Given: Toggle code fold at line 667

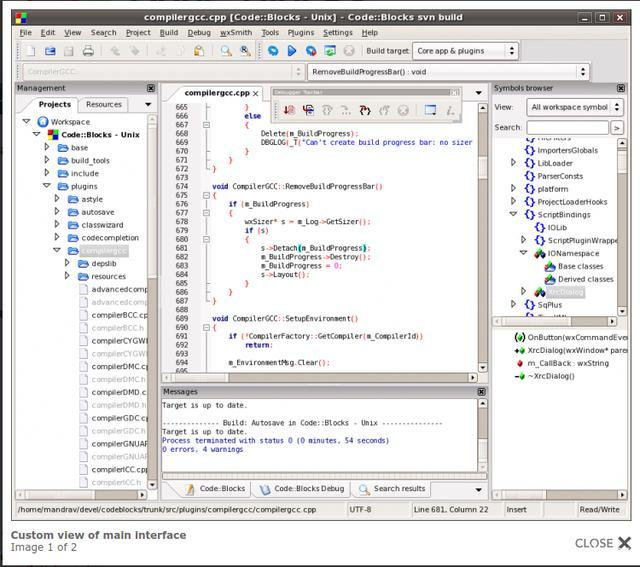Looking at the screenshot, I should (x=207, y=125).
